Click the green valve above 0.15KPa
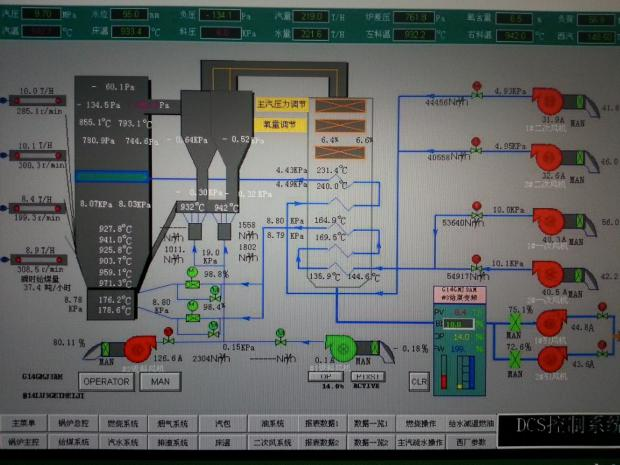The image size is (620, 465). [280, 337]
